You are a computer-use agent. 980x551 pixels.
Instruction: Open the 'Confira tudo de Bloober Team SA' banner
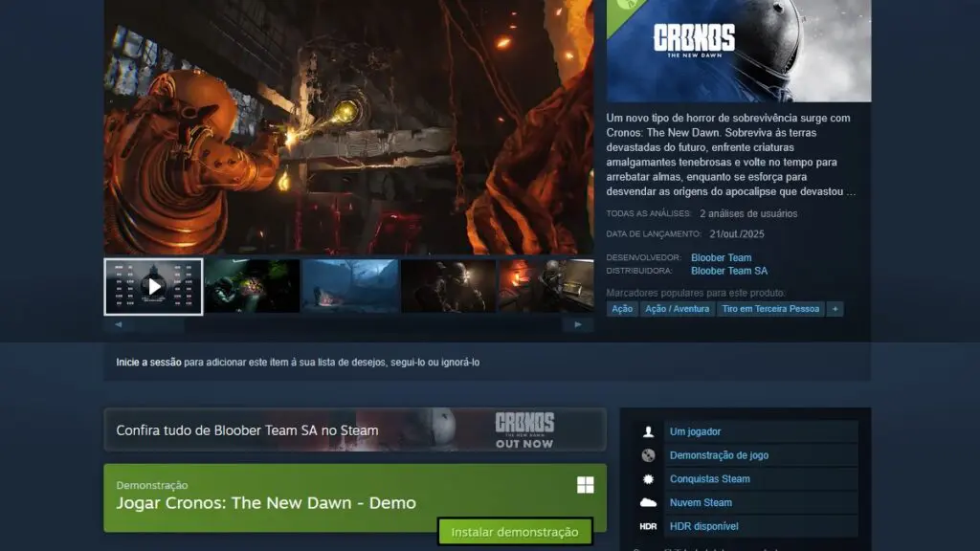(x=354, y=430)
